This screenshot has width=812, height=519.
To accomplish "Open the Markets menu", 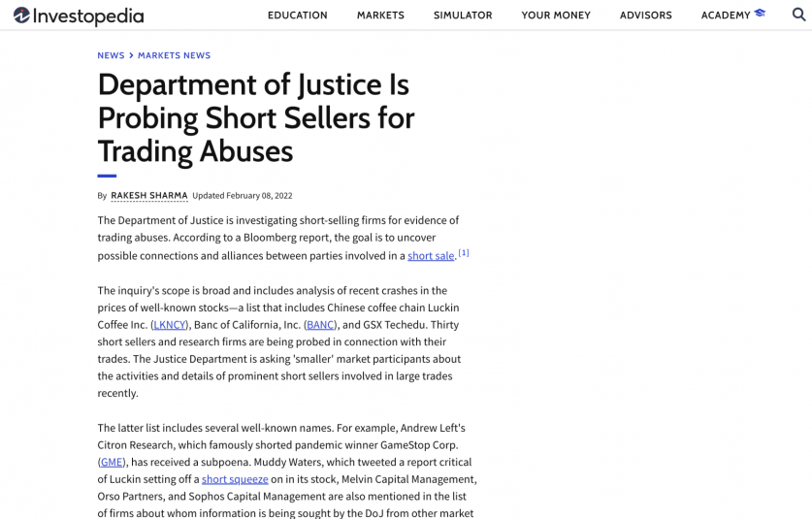I will tap(380, 16).
